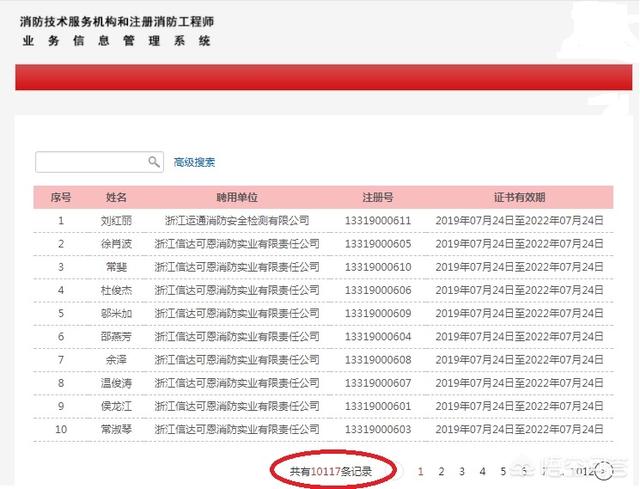The image size is (640, 489).
Task: Open results page 3
Action: [x=462, y=471]
